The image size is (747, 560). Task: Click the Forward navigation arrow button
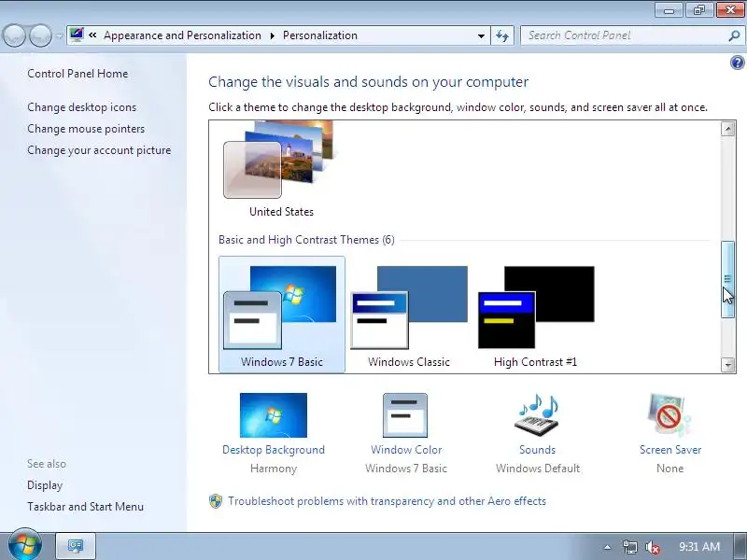coord(40,35)
